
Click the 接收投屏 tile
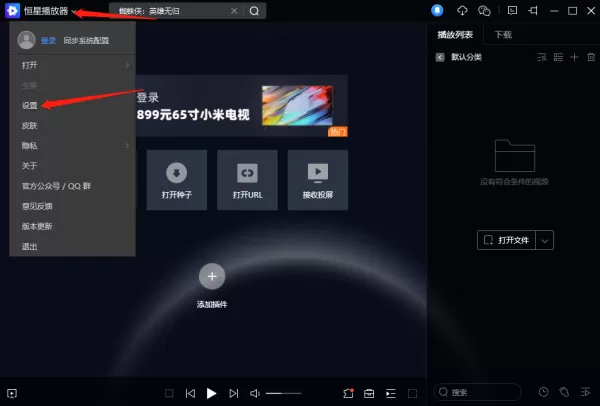[x=318, y=180]
